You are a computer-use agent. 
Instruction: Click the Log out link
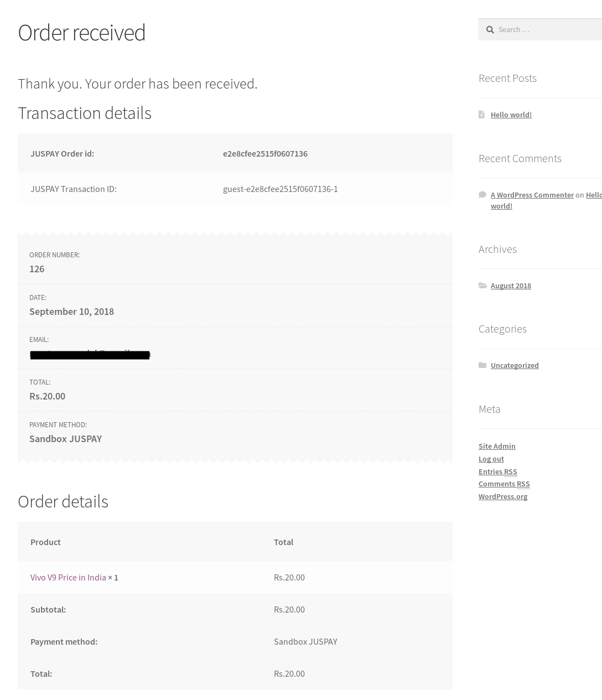pyautogui.click(x=491, y=459)
